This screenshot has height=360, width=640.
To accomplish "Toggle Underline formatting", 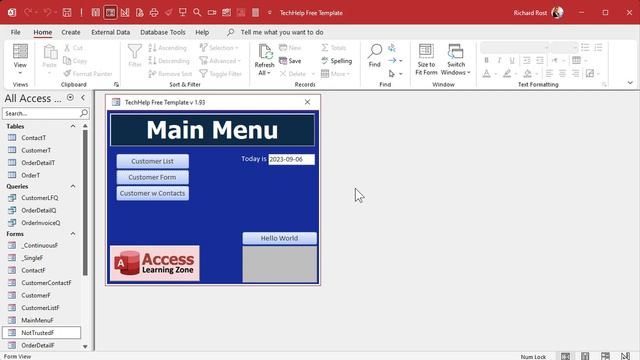I will coord(512,60).
